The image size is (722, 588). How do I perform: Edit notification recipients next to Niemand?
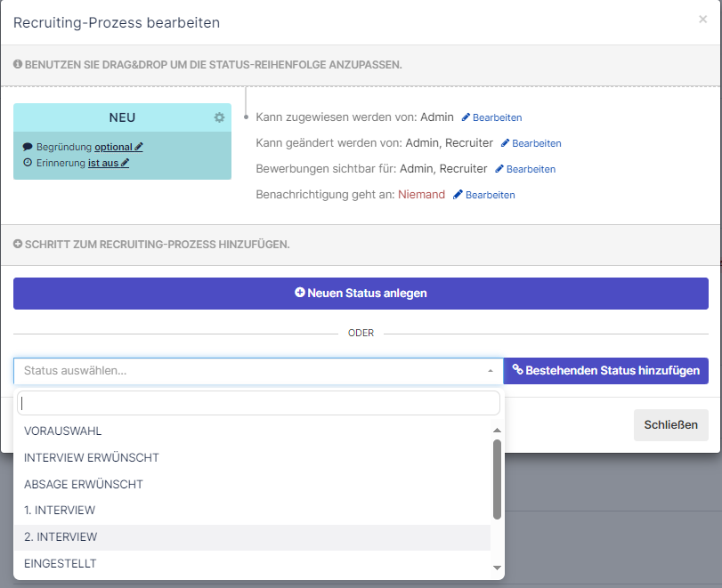point(483,195)
